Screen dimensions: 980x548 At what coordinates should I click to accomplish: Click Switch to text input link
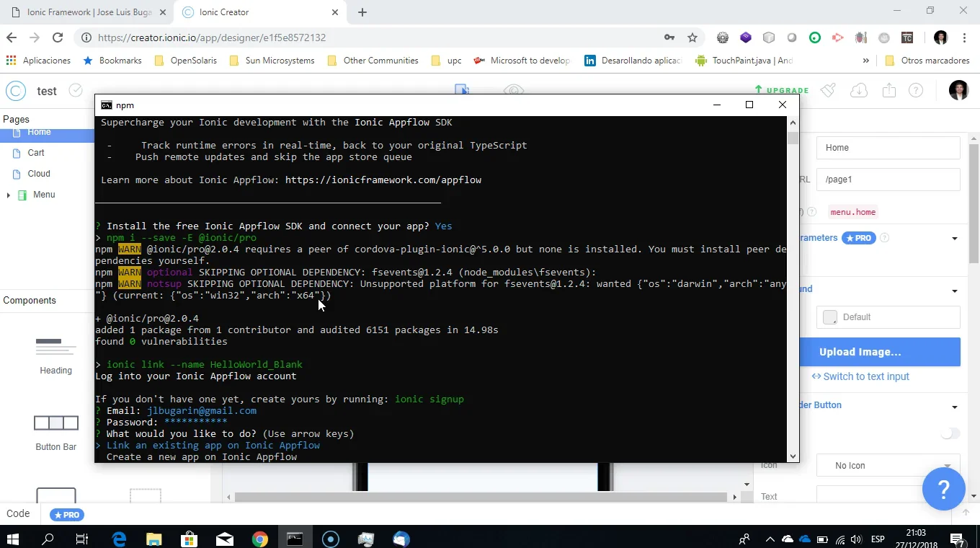[860, 376]
